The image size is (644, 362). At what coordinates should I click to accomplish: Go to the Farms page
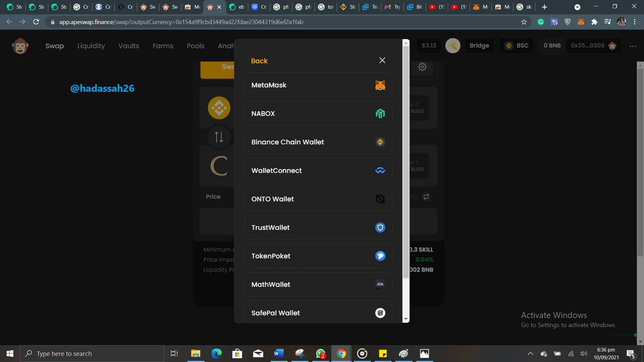pyautogui.click(x=163, y=46)
